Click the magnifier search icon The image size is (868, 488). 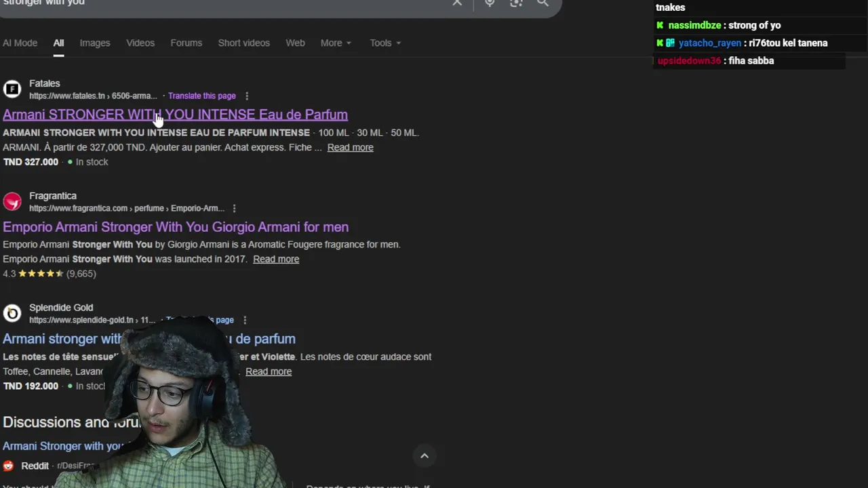543,3
